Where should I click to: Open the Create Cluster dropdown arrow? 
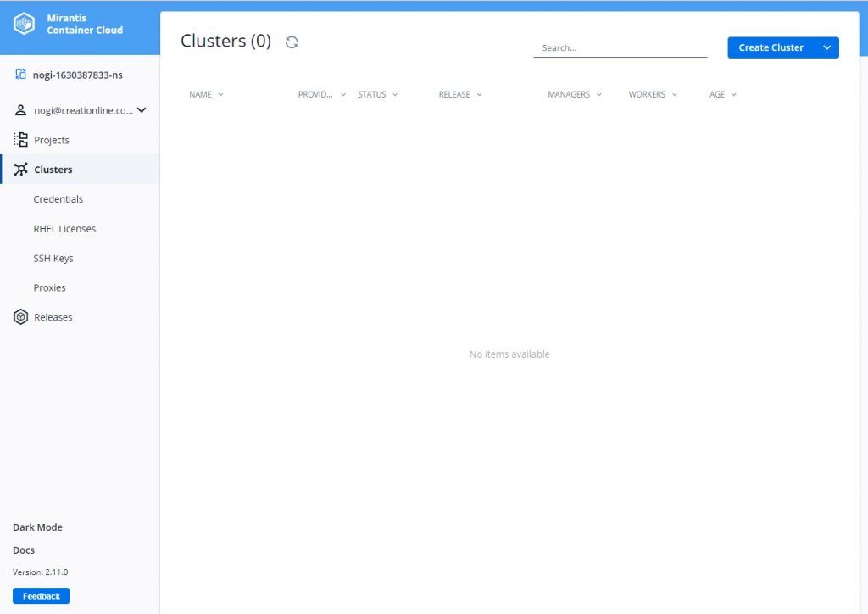[826, 47]
